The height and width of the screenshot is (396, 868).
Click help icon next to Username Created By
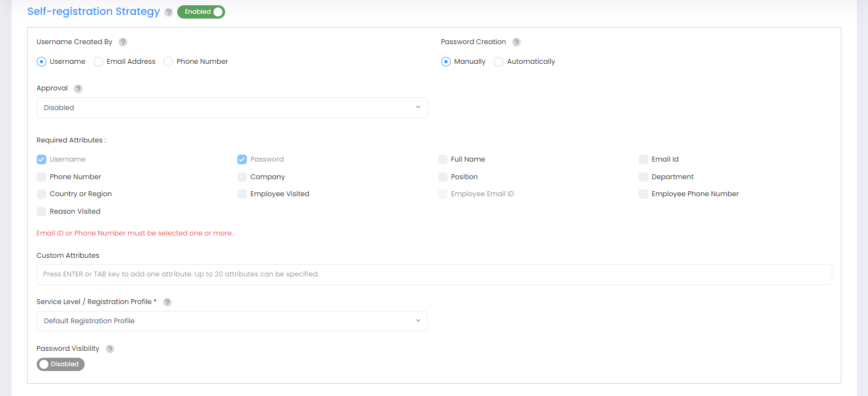click(x=123, y=42)
